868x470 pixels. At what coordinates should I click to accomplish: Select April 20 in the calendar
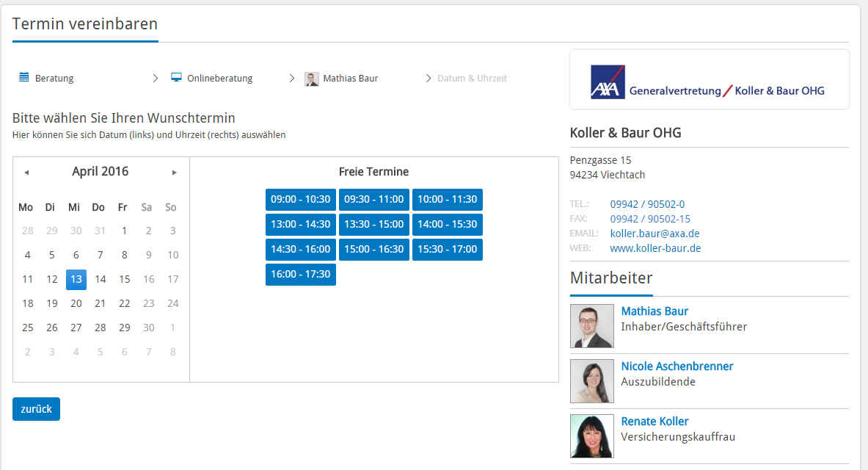[x=76, y=303]
